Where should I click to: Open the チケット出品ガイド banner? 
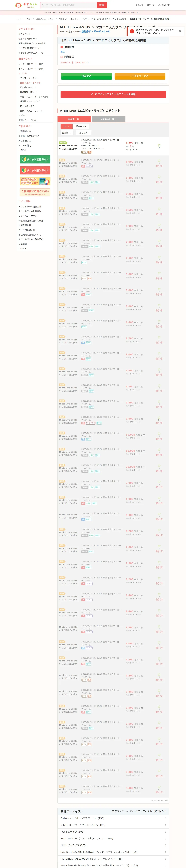coord(35,159)
